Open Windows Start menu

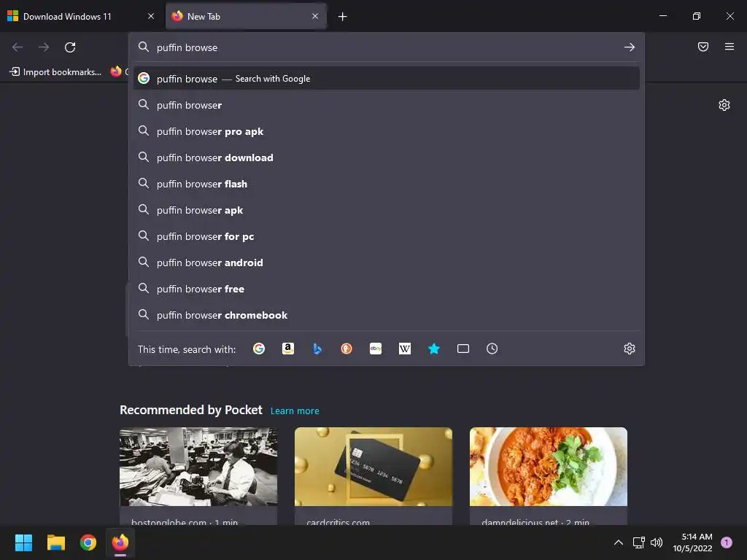pos(23,542)
